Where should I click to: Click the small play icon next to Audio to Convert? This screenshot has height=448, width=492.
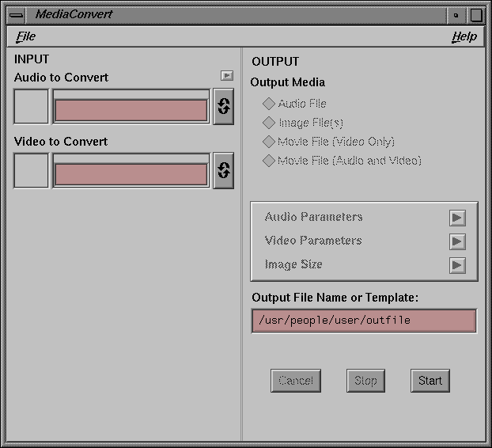point(227,76)
